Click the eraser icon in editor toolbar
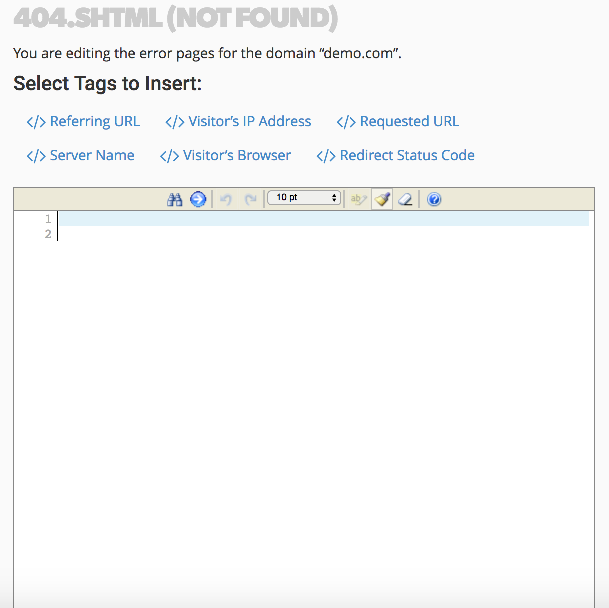 [405, 199]
